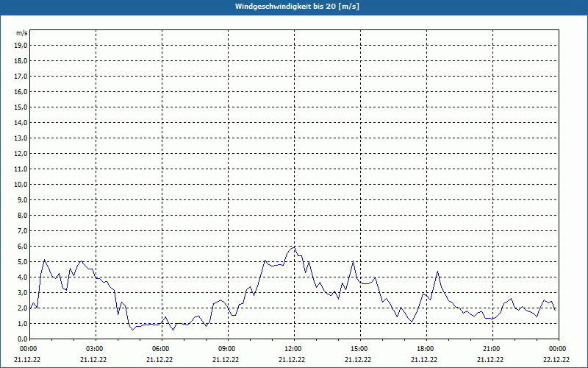
Task: Click the 22.12.22 date label
Action: [556, 359]
